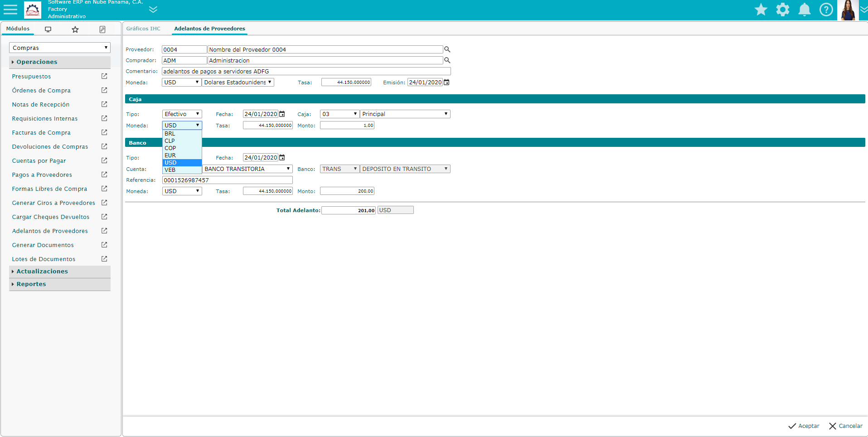Click the favorites star icon in header
Image resolution: width=868 pixels, height=437 pixels.
pos(761,10)
